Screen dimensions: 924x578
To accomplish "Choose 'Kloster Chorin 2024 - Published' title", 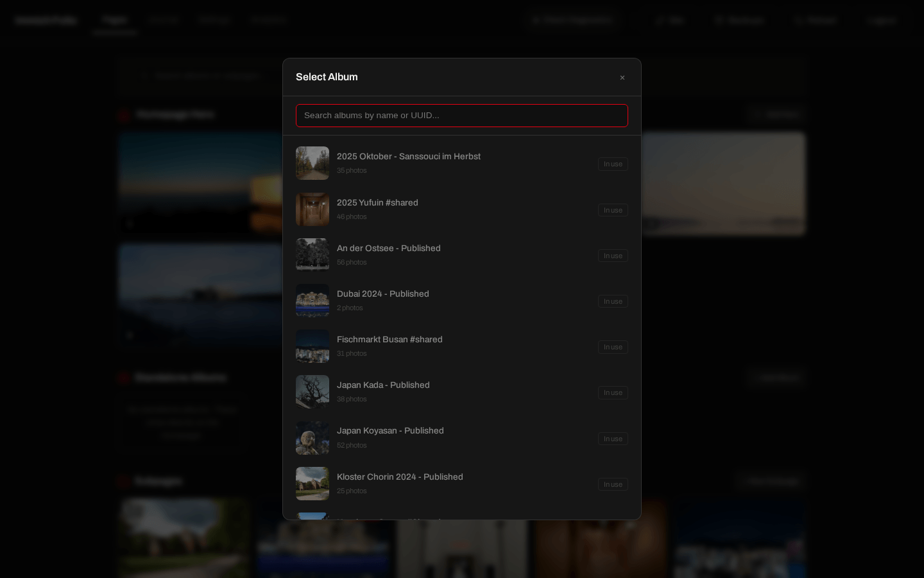I will coord(400,477).
